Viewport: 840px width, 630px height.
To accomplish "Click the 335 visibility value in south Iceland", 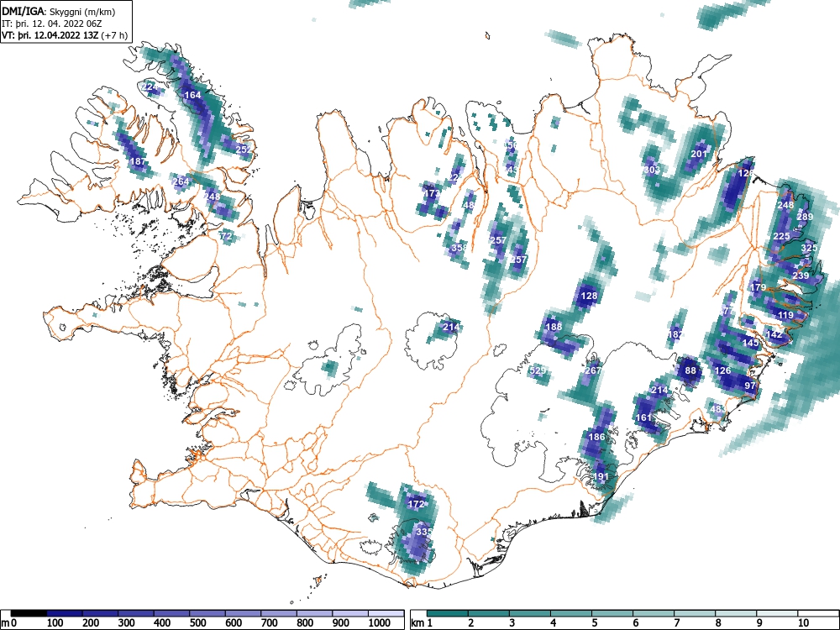I will (423, 532).
